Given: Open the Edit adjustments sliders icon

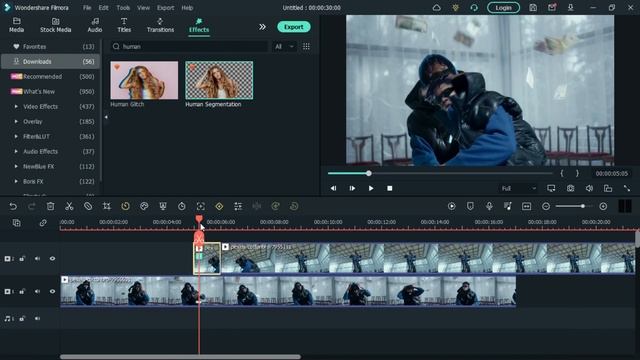Looking at the screenshot, I should 238,207.
